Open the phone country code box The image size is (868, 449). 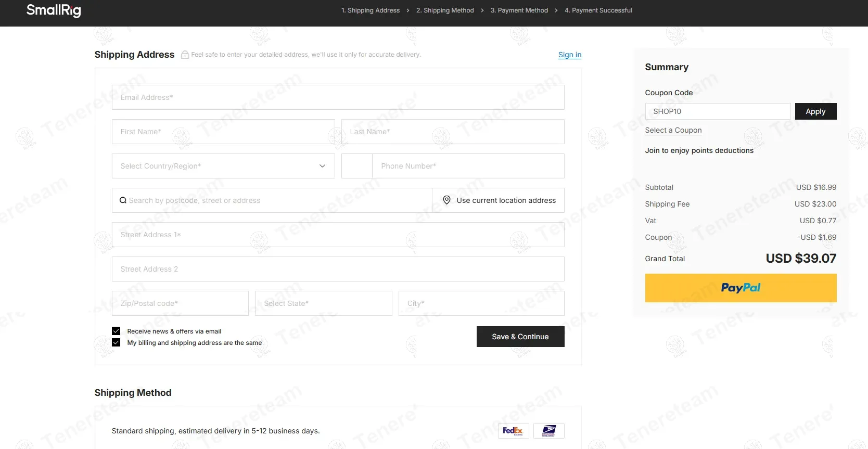357,166
